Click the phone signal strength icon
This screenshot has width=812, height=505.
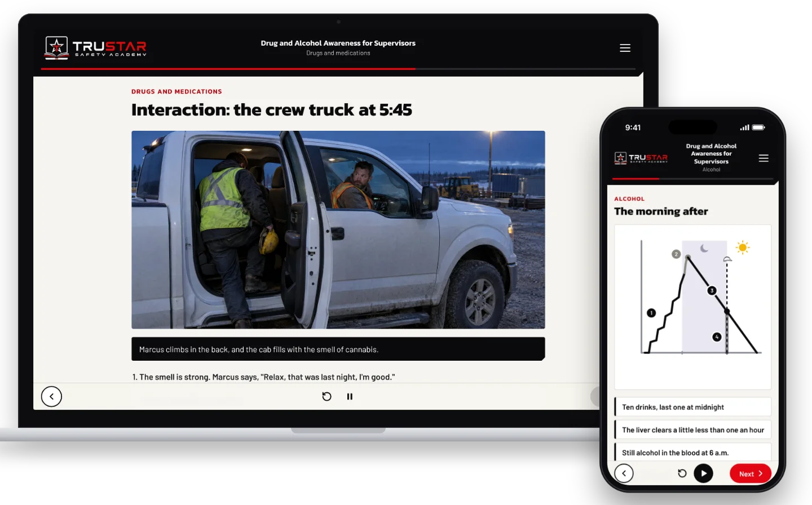745,127
